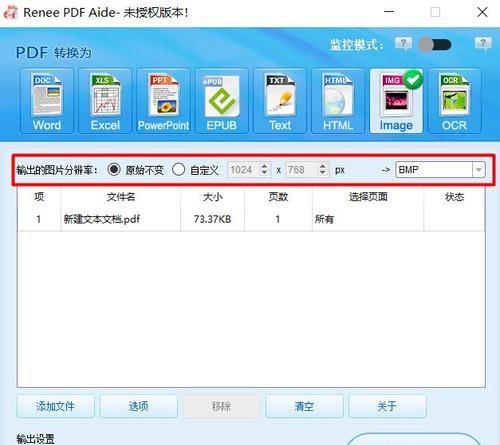This screenshot has height=445, width=500.
Task: Select the HTML conversion icon
Action: click(x=338, y=101)
